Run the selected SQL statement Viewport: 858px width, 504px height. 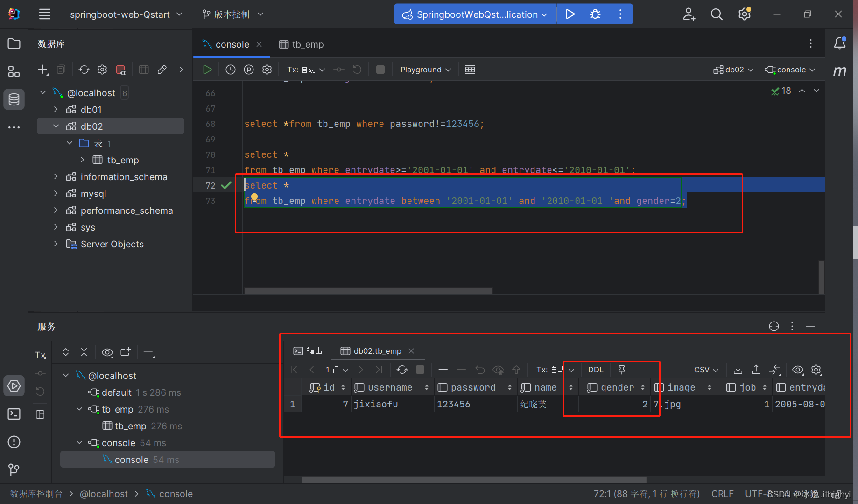[x=207, y=69]
